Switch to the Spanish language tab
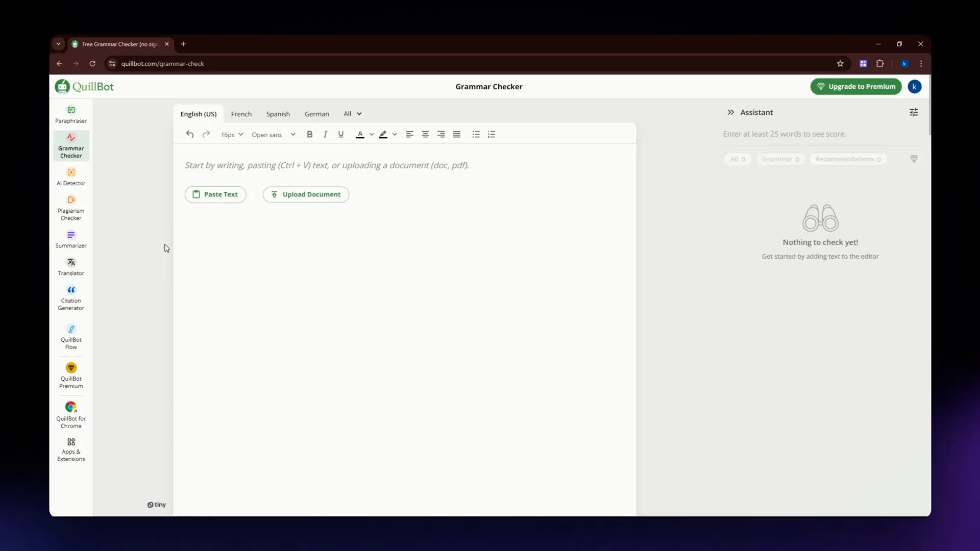Screen dimensions: 980x551 coord(278,114)
